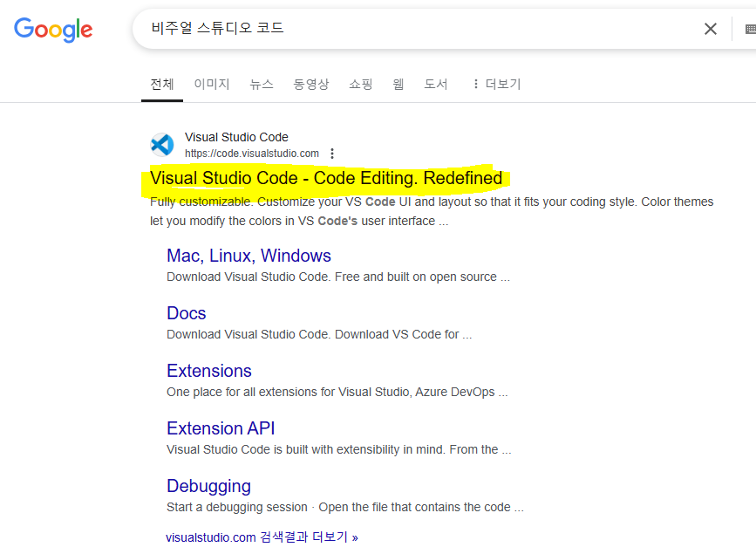Open the Docs sitelink
756x554 pixels.
tap(186, 313)
